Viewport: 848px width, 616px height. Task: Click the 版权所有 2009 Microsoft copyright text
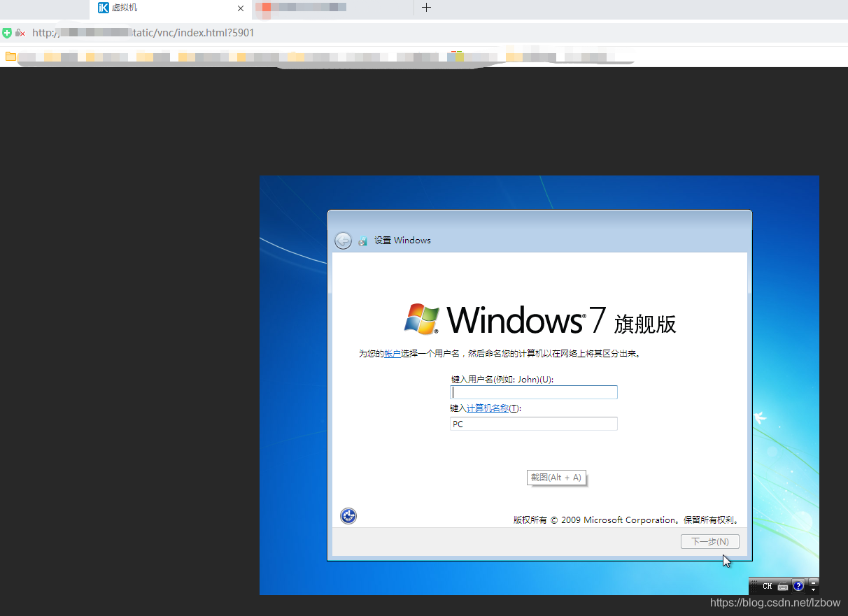(x=626, y=520)
